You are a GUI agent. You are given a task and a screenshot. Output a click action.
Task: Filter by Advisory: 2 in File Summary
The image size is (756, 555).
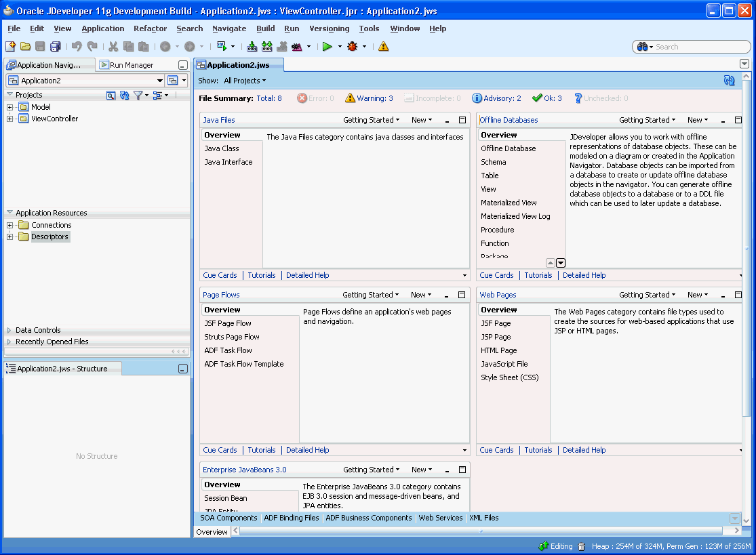coord(496,98)
